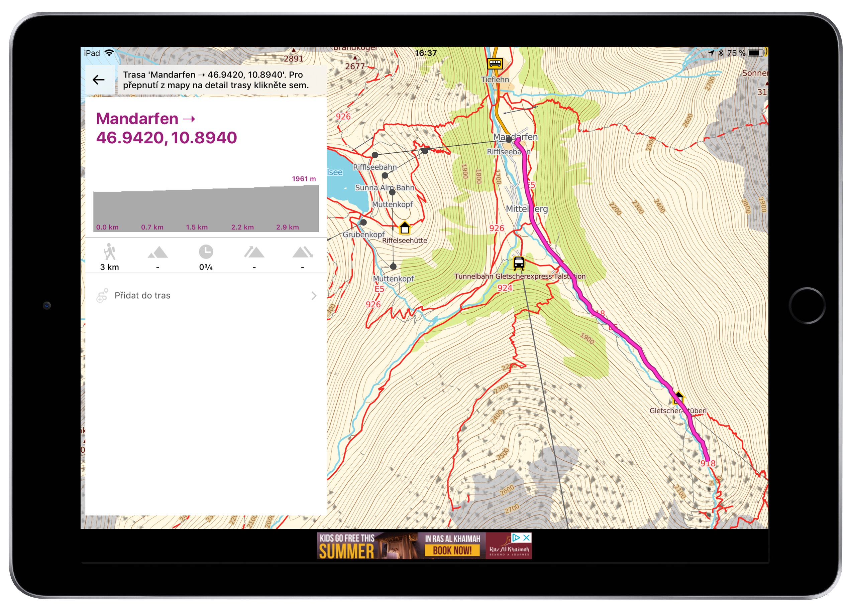Tap the Riffelseehütte hut icon

pos(404,228)
